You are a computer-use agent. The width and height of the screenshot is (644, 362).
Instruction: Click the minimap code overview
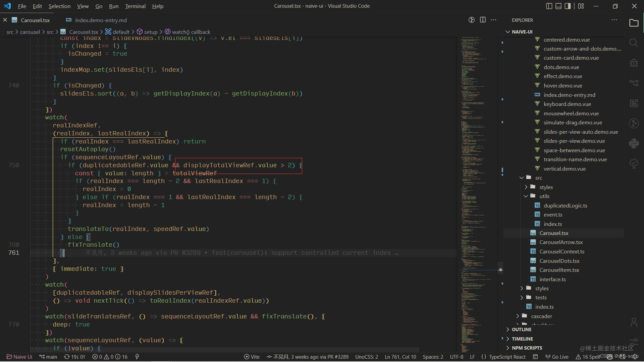coord(478,194)
